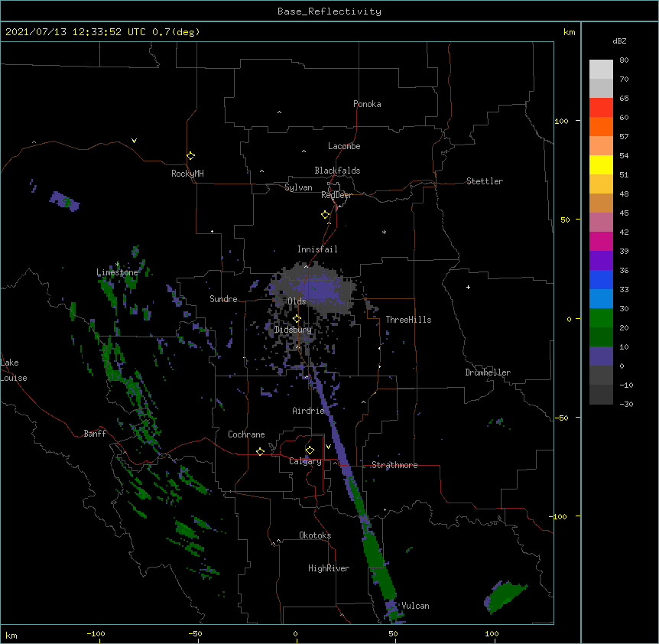
Task: Select the magenta 42-39 dBZ legend swatch
Action: [601, 241]
